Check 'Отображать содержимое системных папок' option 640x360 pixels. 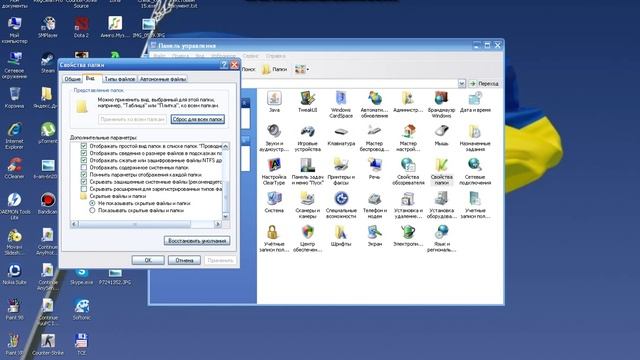[84, 167]
